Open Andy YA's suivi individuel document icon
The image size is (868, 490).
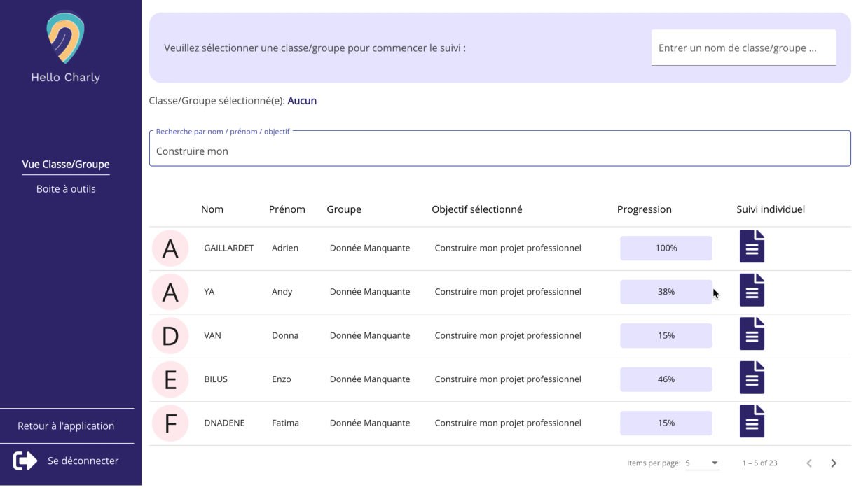[752, 290]
